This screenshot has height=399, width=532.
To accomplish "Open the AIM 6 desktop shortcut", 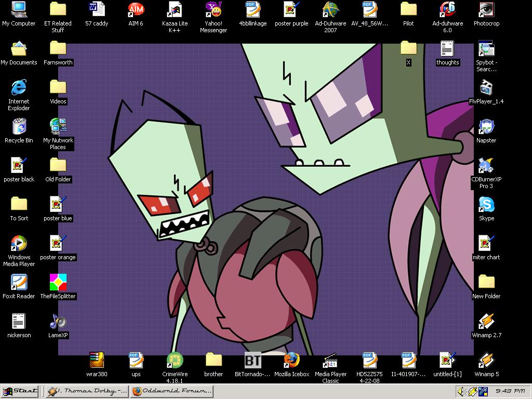I will (136, 9).
